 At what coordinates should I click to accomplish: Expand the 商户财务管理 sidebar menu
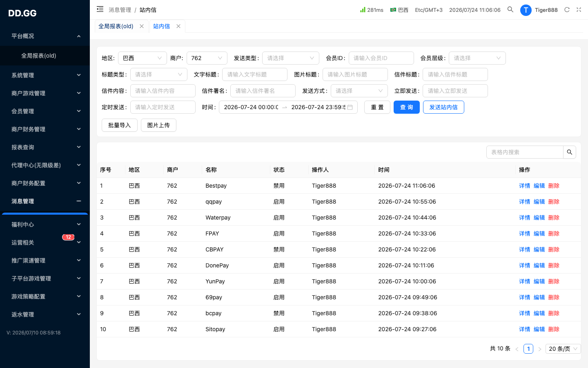click(45, 129)
